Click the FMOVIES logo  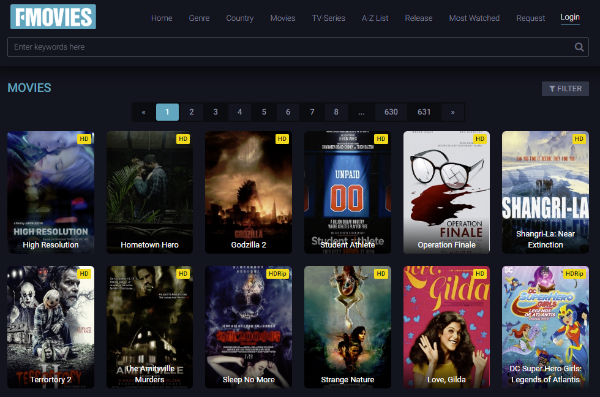[x=53, y=17]
